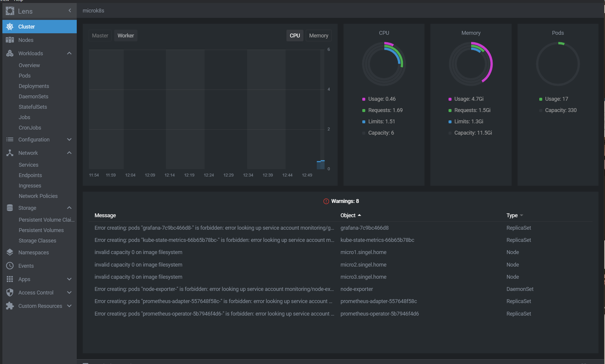Open Persistent Volume Claims
This screenshot has width=605, height=364.
pyautogui.click(x=46, y=220)
